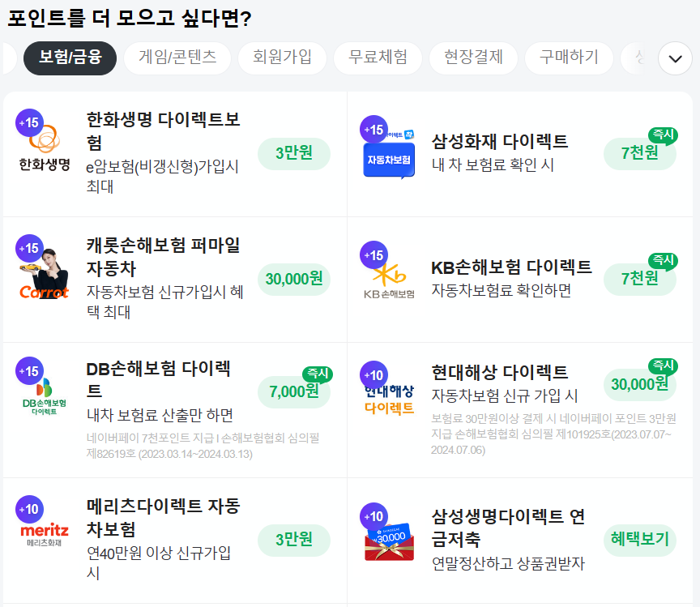Click the 혜택보기 button
700x607 pixels.
tap(640, 540)
